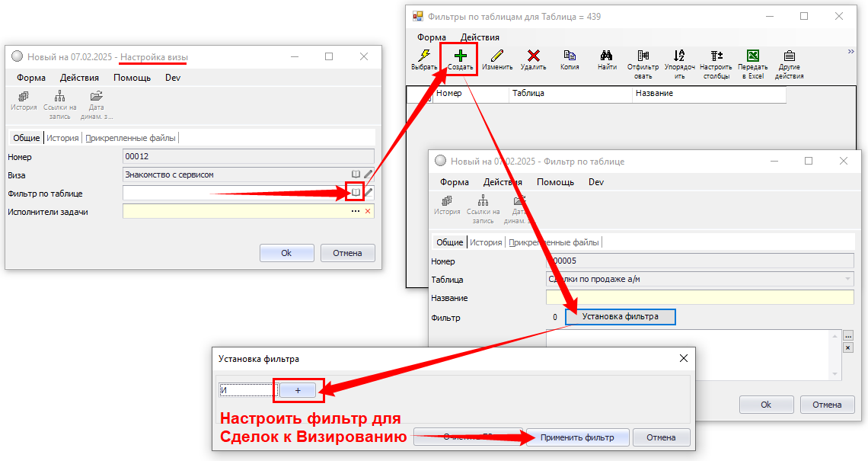This screenshot has width=868, height=461.
Task: Open the Действия menu in Настройка визы
Action: click(79, 78)
